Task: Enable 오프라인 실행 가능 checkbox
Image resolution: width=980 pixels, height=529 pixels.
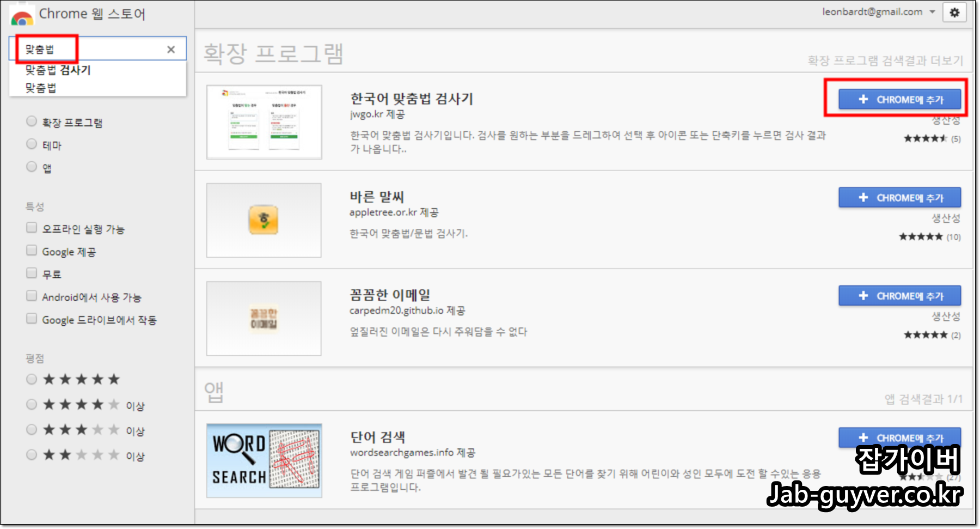Action: click(32, 228)
